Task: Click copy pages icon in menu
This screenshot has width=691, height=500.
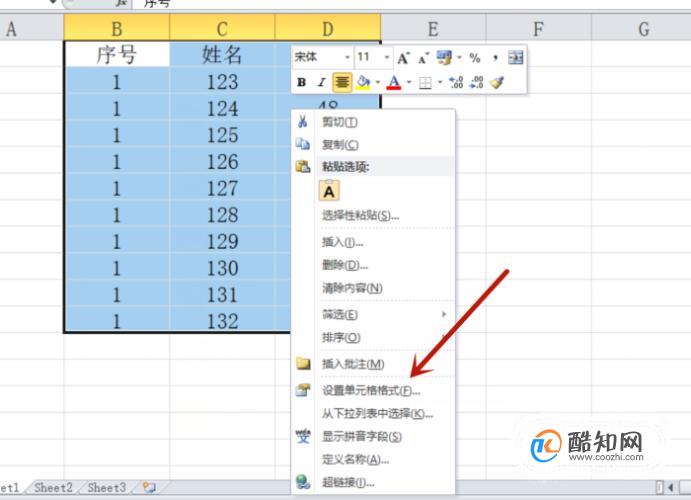Action: [x=303, y=144]
